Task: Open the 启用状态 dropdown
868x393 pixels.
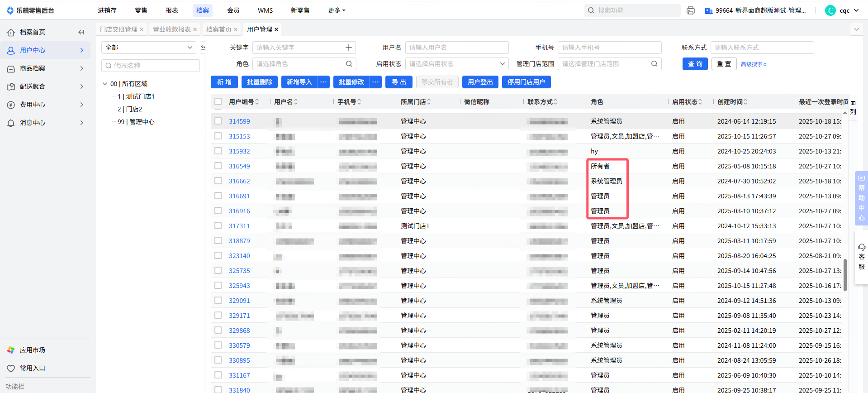Action: pyautogui.click(x=457, y=64)
